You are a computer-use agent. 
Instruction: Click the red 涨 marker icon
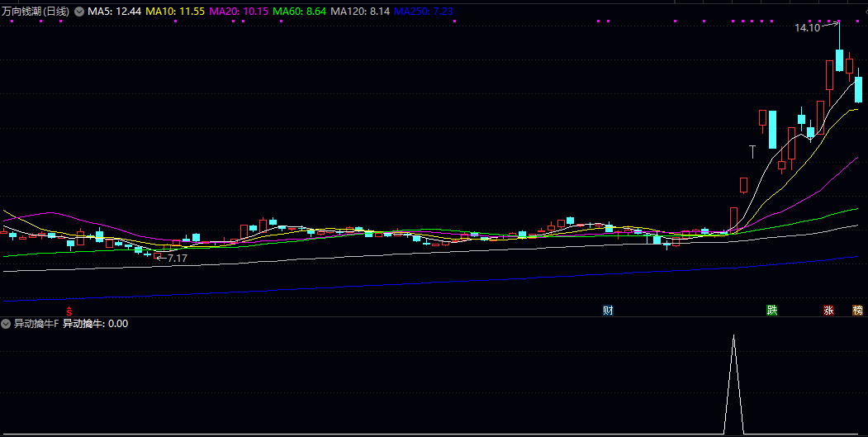pyautogui.click(x=828, y=311)
